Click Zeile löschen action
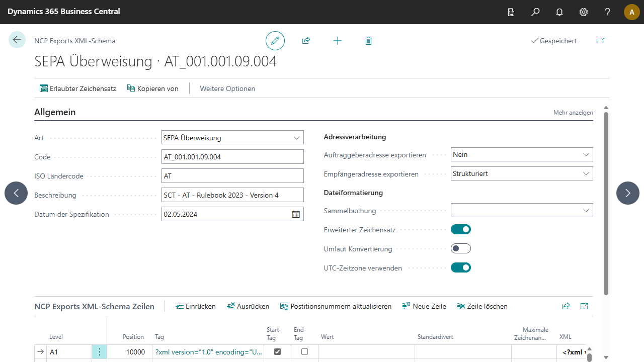The width and height of the screenshot is (644, 362). tap(482, 306)
